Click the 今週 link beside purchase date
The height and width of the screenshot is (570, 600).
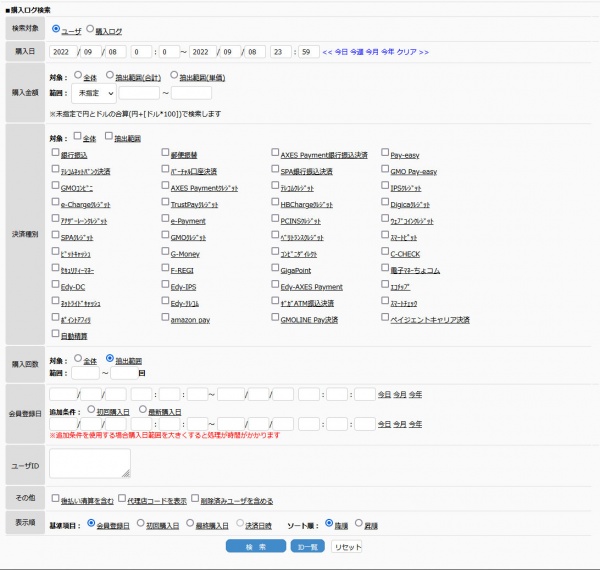coord(357,51)
